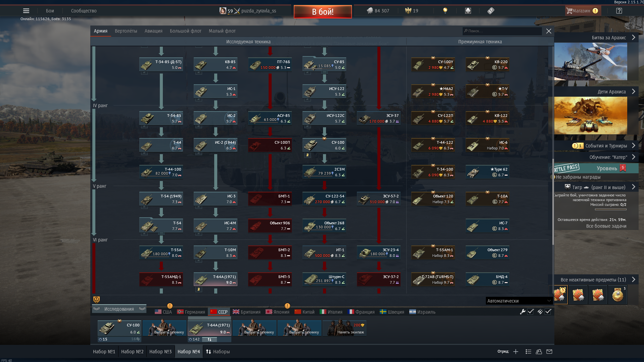Open Все боевые задачи link

click(x=606, y=226)
